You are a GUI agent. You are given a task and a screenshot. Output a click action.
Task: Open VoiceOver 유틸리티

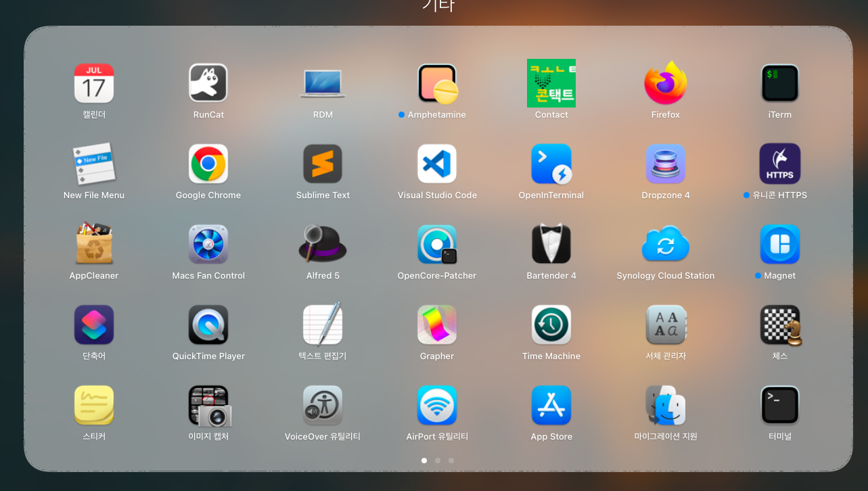pyautogui.click(x=323, y=405)
